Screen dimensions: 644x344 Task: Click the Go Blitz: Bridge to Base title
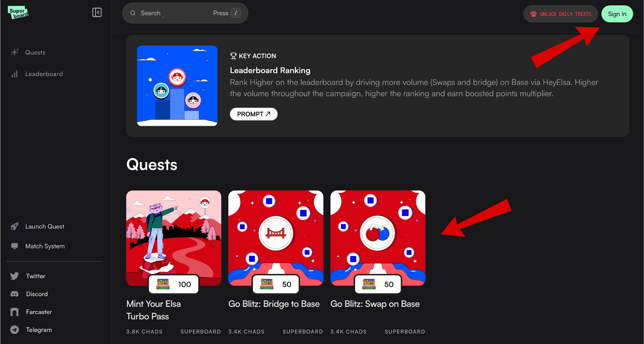pos(274,304)
